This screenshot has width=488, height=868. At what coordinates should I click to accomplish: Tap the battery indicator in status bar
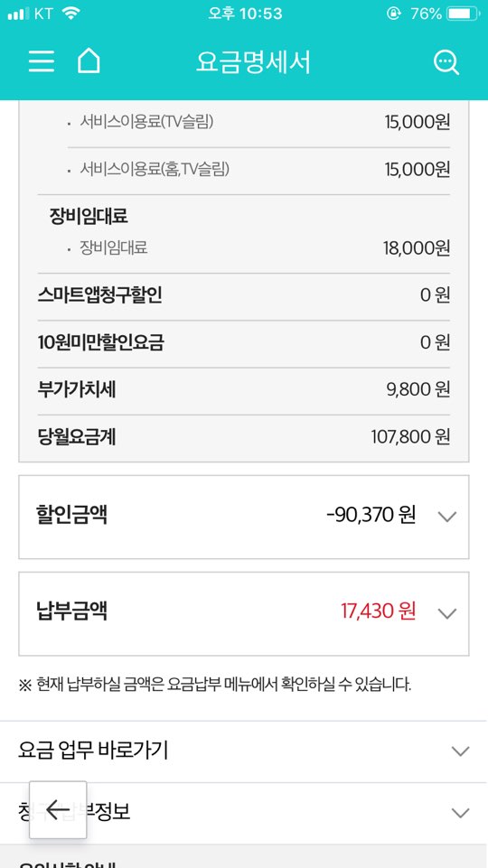(x=462, y=14)
